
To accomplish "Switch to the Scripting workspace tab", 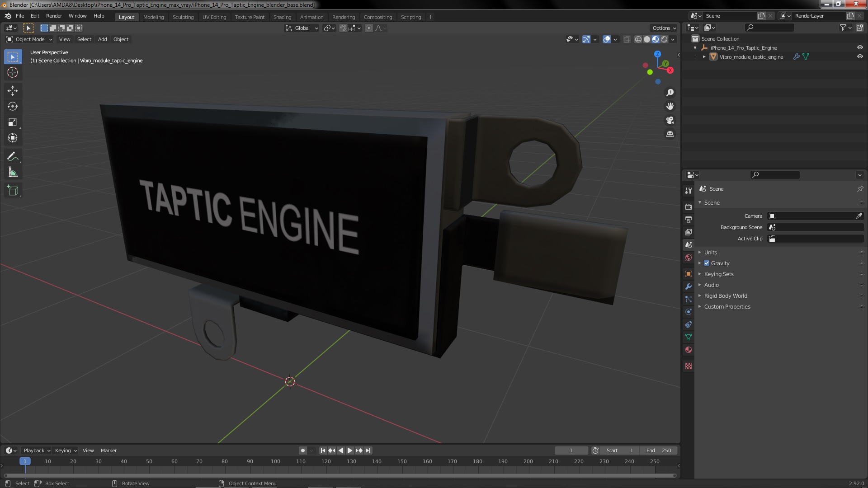I will [x=410, y=17].
